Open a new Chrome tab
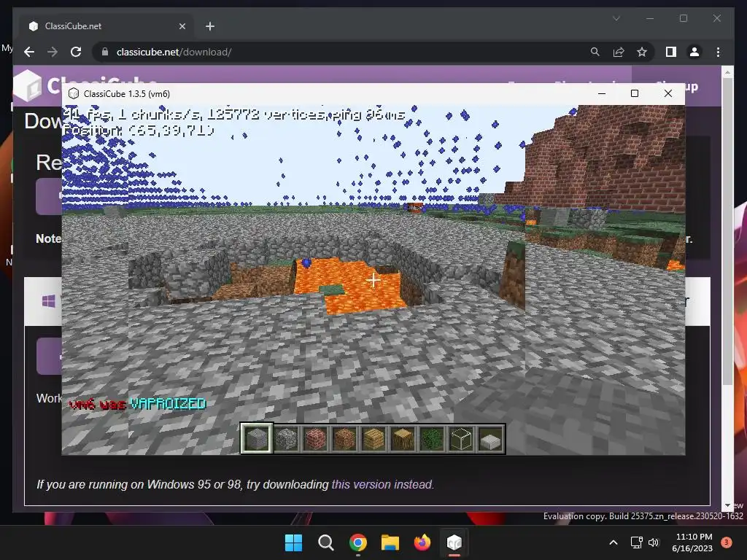The height and width of the screenshot is (560, 747). tap(210, 26)
